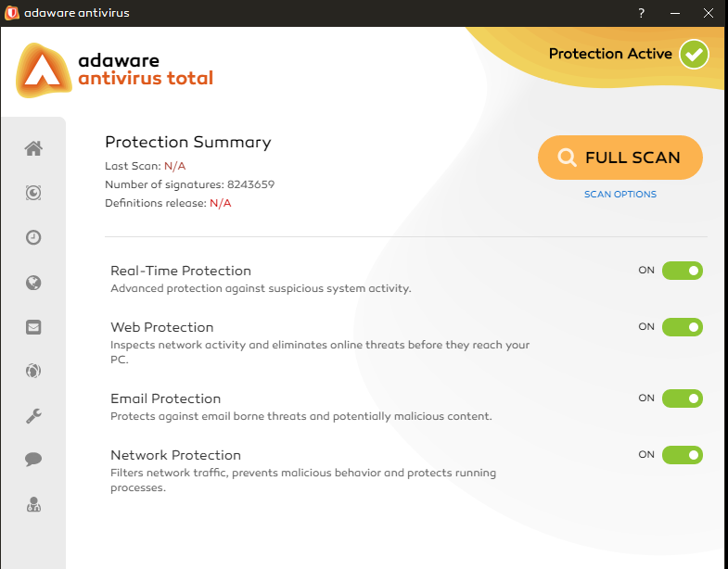728x569 pixels.
Task: Open the real-time protection clock icon
Action: click(33, 237)
